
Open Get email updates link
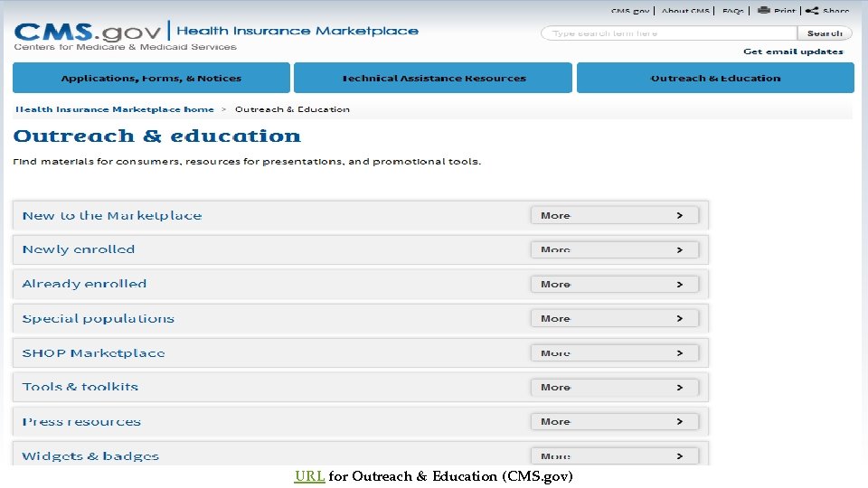pos(793,52)
